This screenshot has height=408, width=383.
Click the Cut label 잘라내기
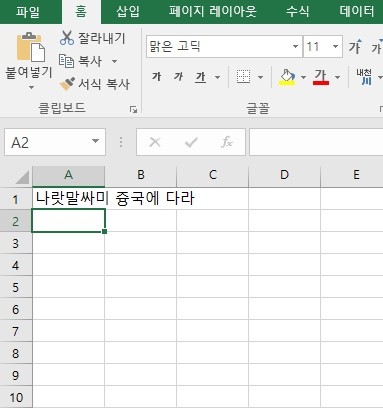(102, 38)
